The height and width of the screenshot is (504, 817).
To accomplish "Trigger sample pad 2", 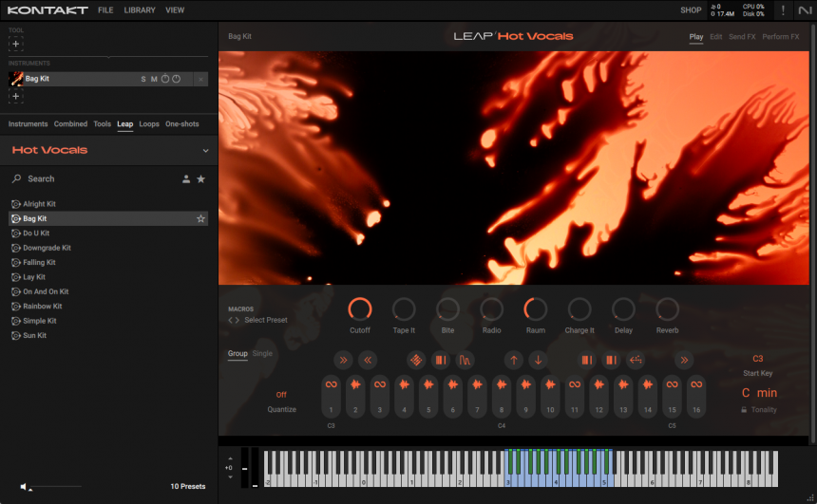I will 355,396.
